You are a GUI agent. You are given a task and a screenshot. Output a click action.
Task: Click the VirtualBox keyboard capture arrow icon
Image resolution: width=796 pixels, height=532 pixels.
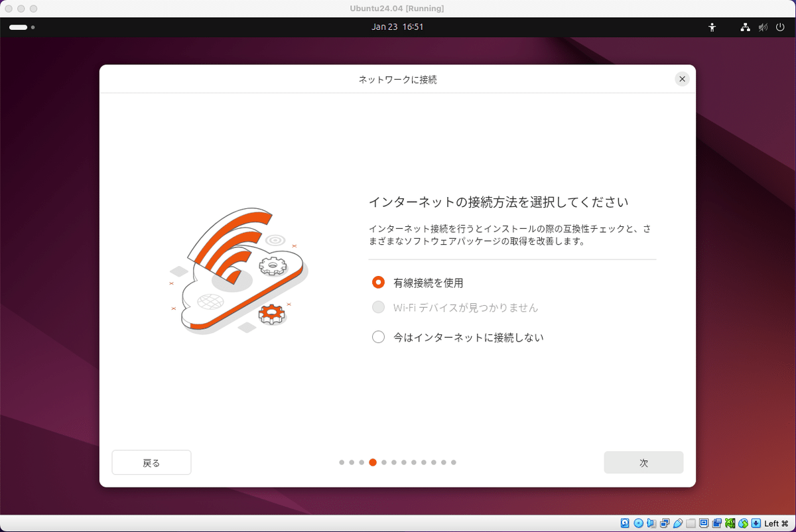756,523
